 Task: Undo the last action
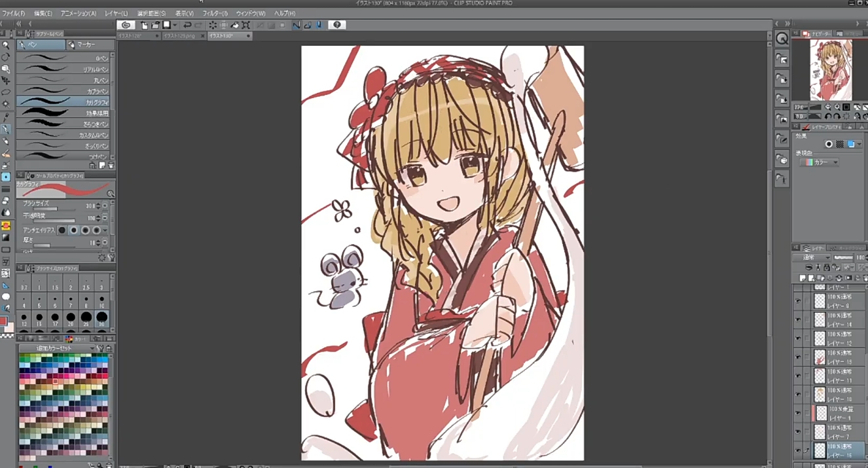click(x=187, y=25)
